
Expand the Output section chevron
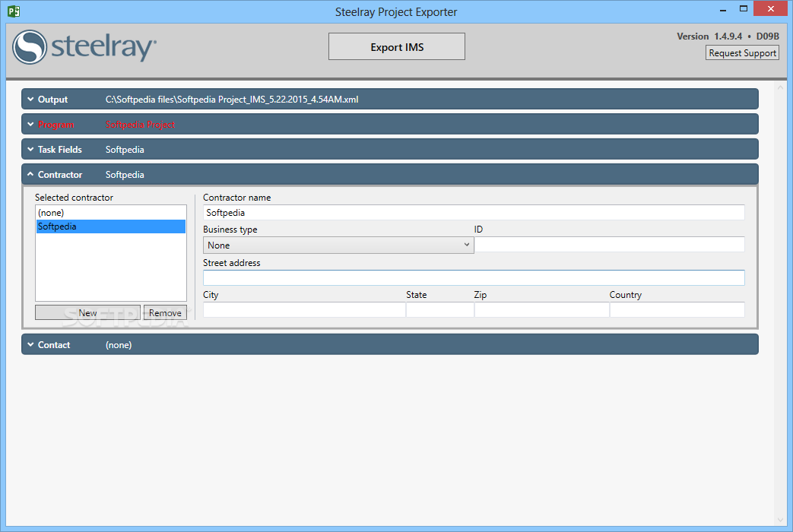[30, 99]
